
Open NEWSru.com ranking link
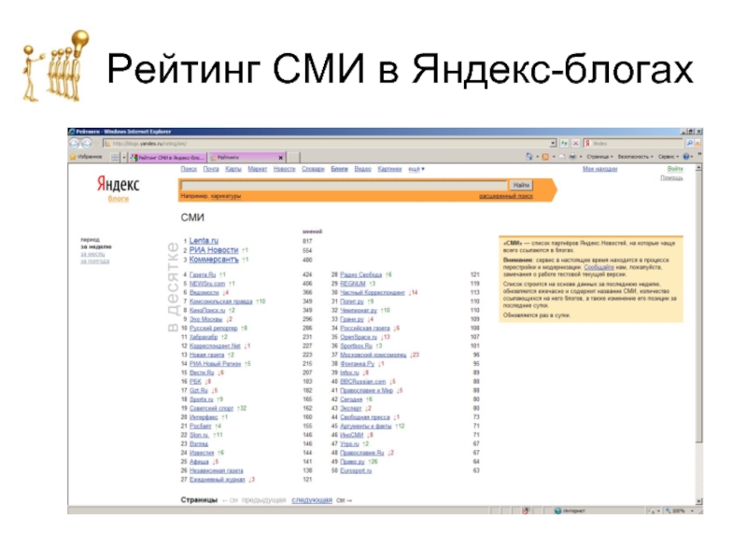[207, 284]
